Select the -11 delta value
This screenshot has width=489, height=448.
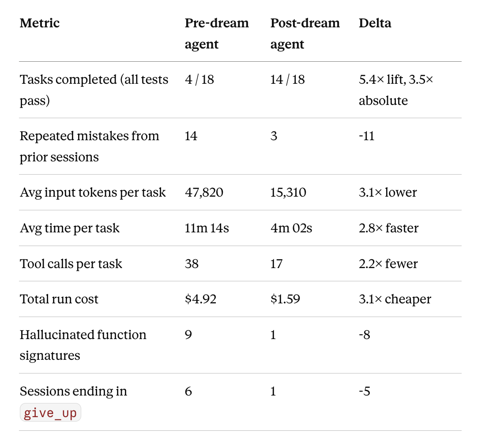tap(366, 136)
